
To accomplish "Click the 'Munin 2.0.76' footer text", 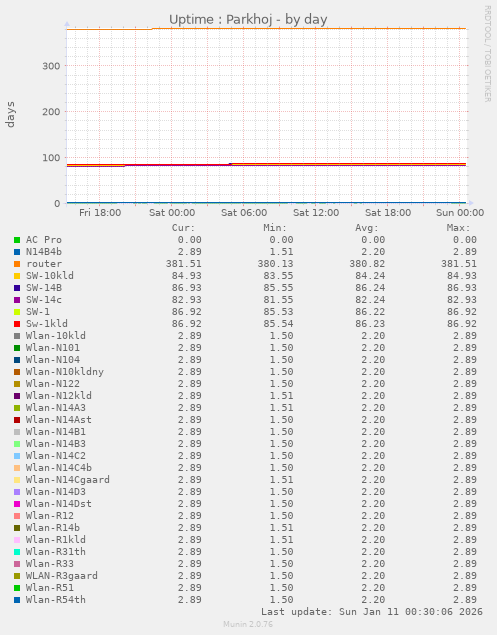I will tap(248, 624).
